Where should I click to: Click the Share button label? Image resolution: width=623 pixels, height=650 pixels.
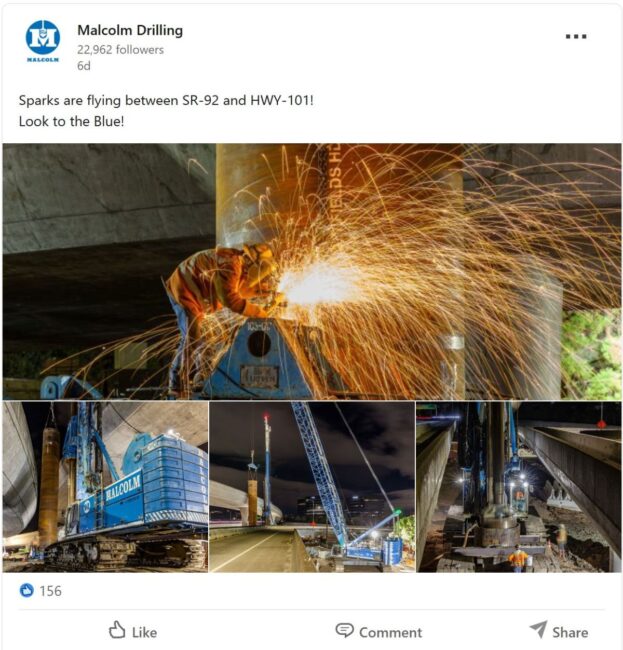(x=570, y=633)
